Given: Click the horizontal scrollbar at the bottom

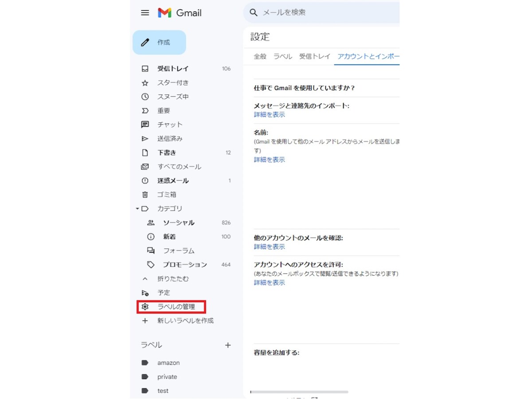Looking at the screenshot, I should (299, 392).
